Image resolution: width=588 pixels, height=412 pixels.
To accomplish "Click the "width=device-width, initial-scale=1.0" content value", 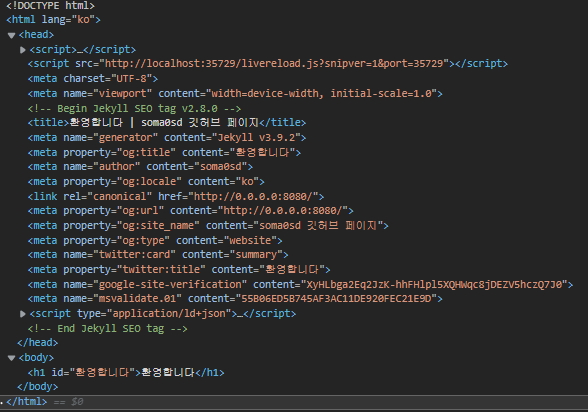I will click(x=321, y=93).
